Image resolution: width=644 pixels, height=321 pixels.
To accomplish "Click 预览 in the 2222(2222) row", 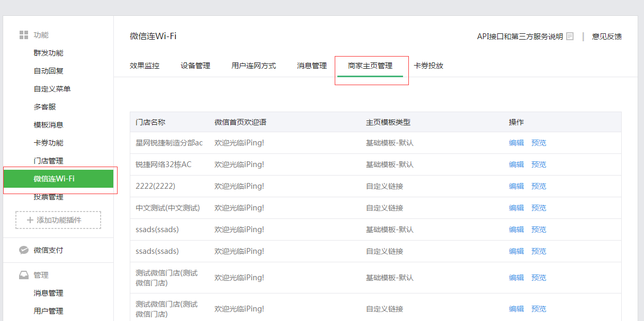I will [x=539, y=186].
